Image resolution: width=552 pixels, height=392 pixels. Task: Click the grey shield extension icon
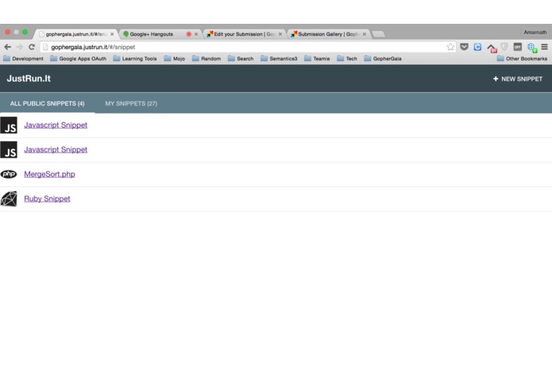point(504,47)
